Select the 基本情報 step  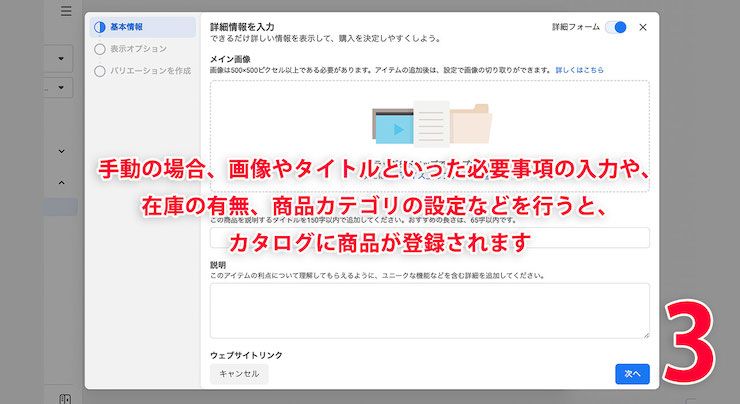point(143,27)
